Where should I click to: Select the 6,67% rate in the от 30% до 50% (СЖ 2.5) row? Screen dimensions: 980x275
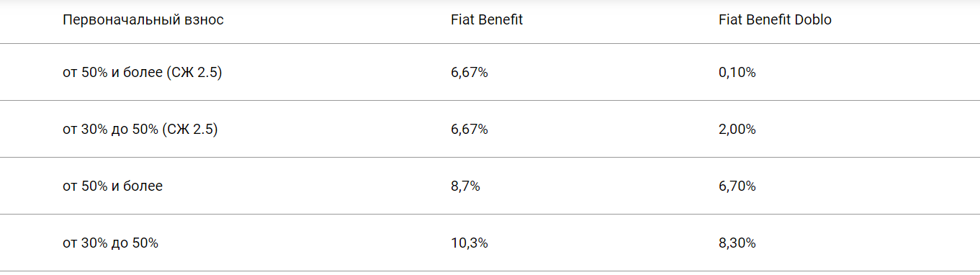click(469, 130)
